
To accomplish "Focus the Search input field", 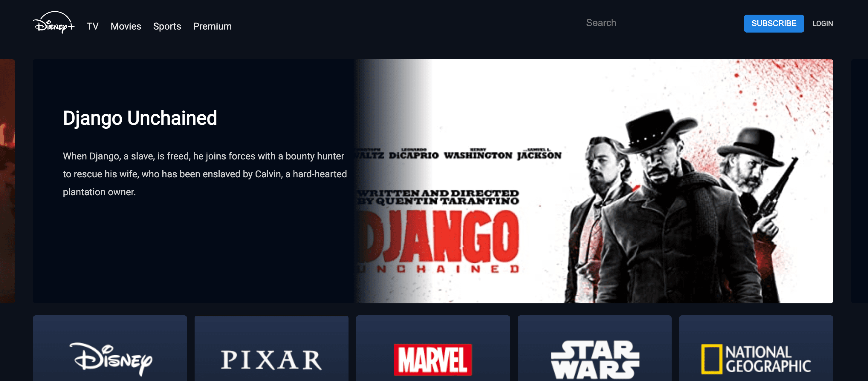I will 661,23.
